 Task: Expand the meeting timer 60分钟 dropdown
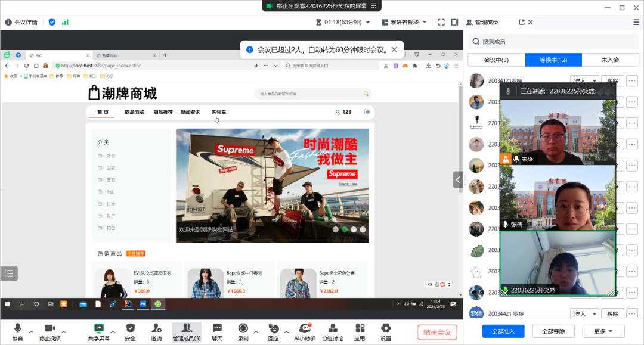[x=368, y=22]
